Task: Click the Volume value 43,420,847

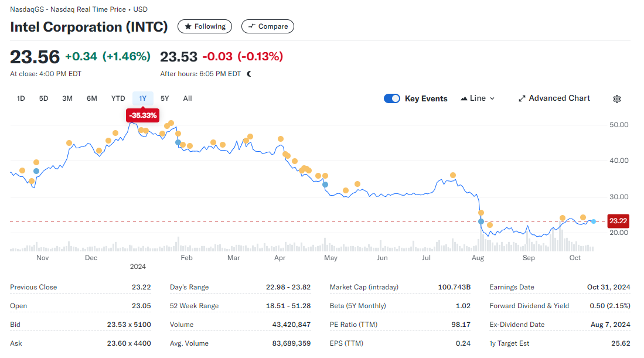Action: click(291, 325)
